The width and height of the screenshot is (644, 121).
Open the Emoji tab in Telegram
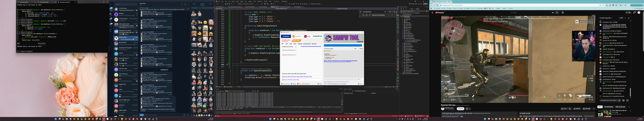(x=194, y=4)
